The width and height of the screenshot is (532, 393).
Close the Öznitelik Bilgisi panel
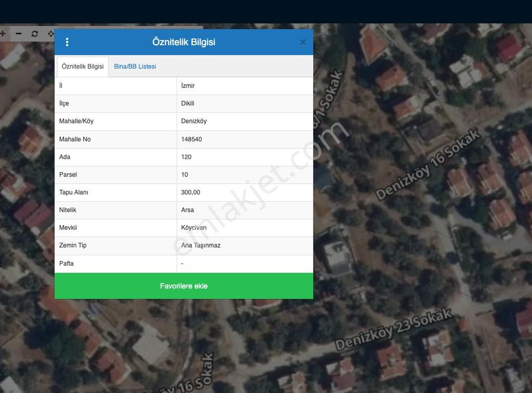click(x=302, y=43)
